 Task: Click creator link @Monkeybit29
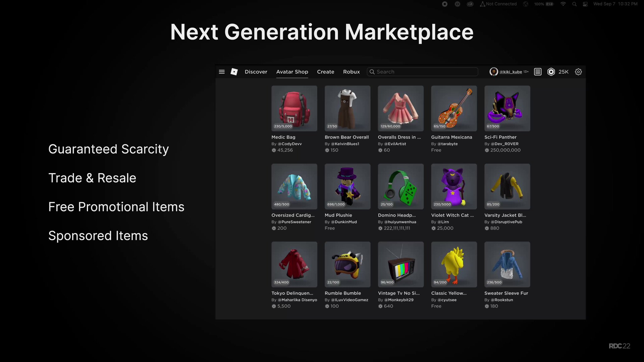click(x=399, y=299)
